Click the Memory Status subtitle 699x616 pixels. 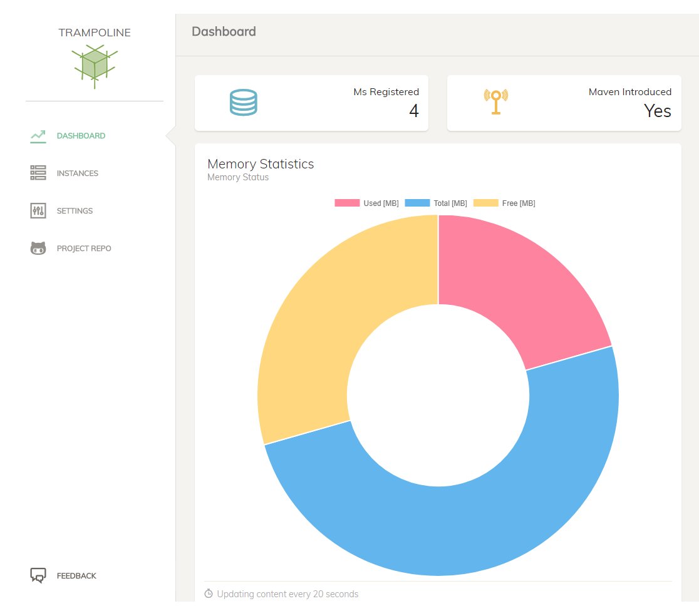238,177
